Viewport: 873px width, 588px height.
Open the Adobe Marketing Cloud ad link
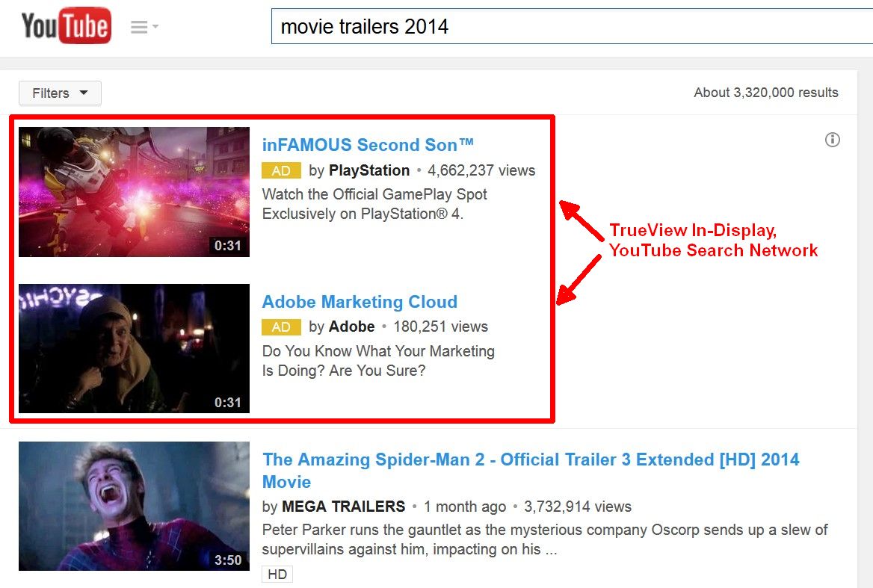pyautogui.click(x=360, y=302)
